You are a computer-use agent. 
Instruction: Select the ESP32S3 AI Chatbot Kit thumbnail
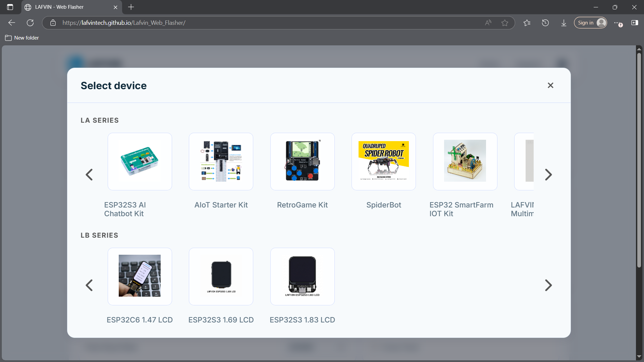point(140,162)
